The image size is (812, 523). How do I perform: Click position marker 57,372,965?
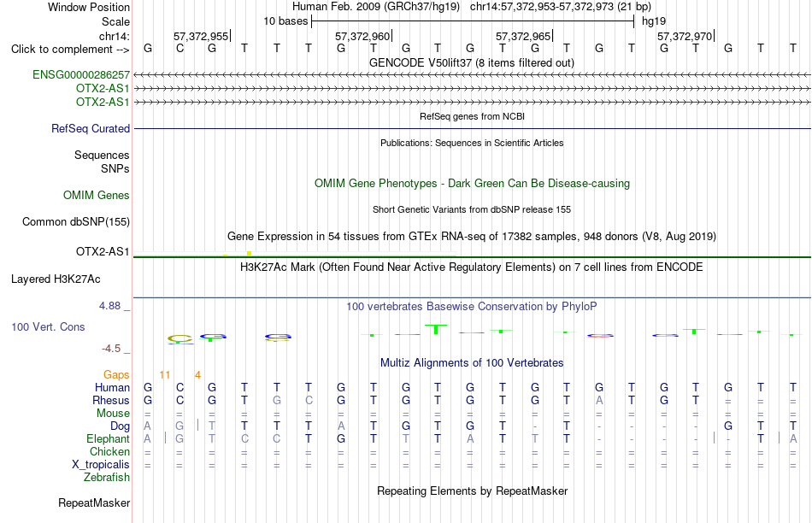[x=524, y=36]
